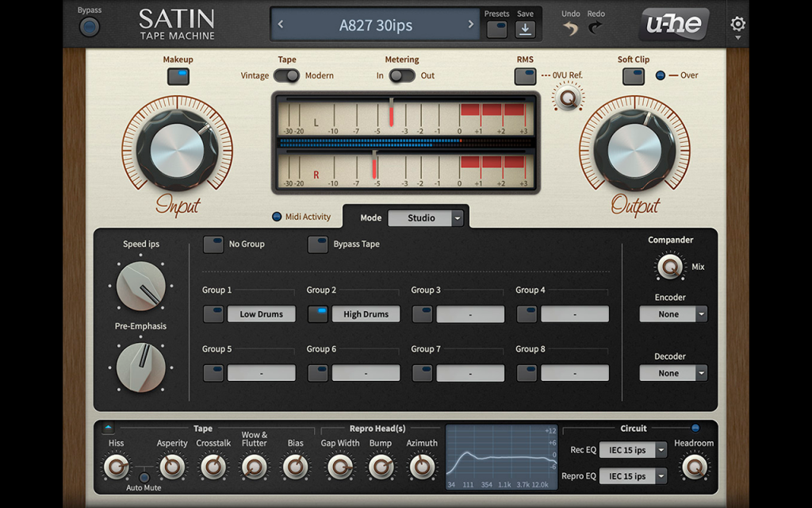This screenshot has width=812, height=508.
Task: Toggle the Group 6 assignment button
Action: click(x=317, y=373)
